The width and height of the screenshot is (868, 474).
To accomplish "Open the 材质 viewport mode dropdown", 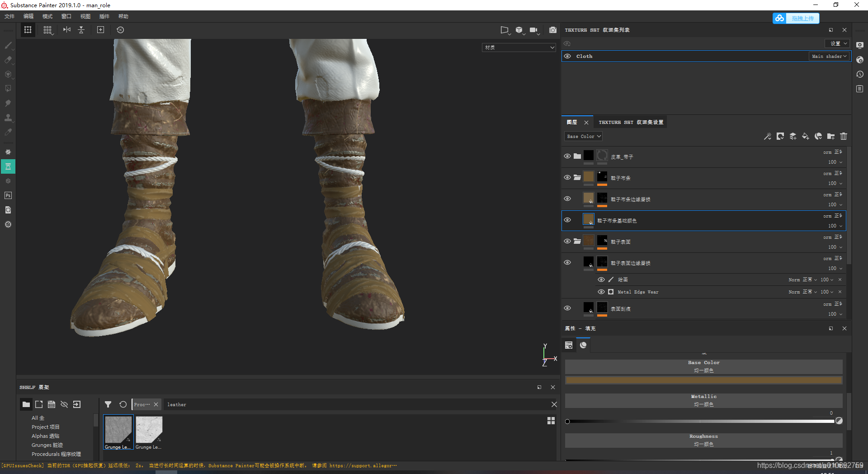I will click(x=519, y=47).
